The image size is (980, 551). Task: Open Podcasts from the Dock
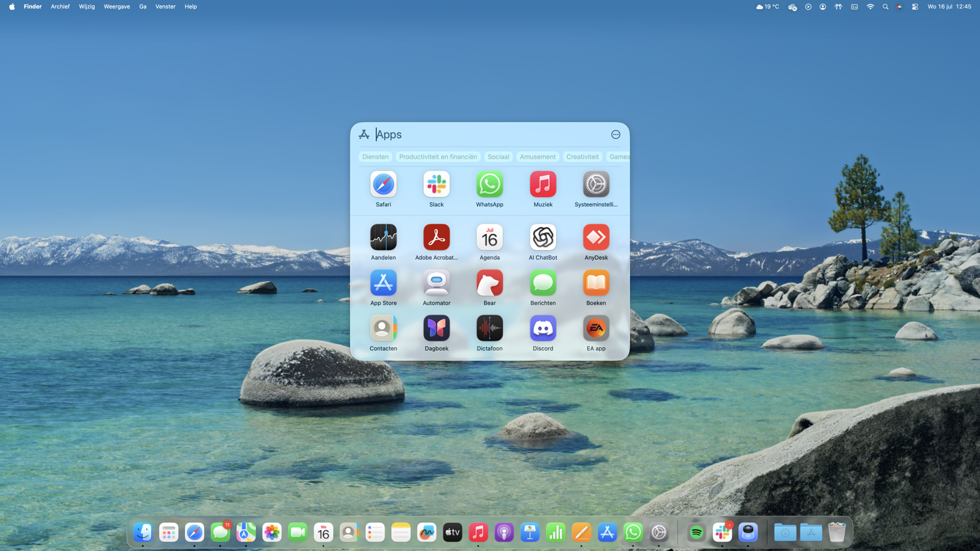point(504,533)
